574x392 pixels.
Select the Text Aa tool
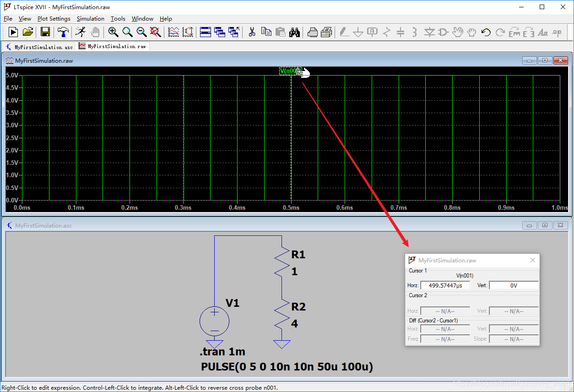[x=542, y=32]
